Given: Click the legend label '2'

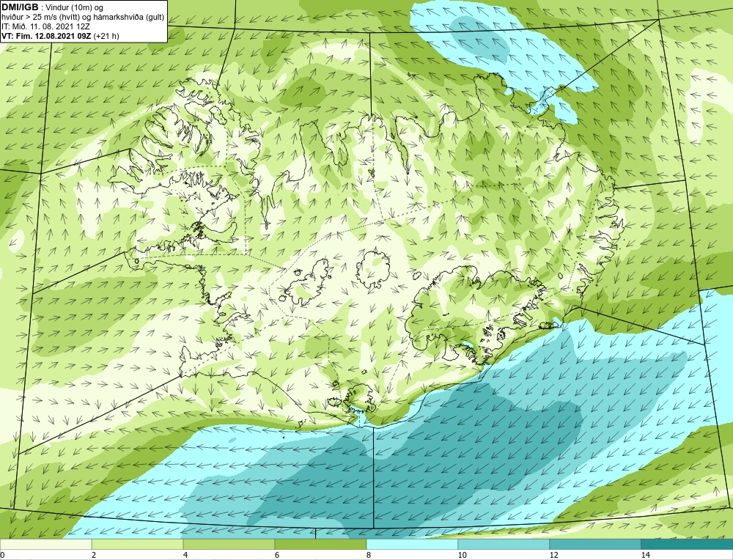Looking at the screenshot, I should click(x=94, y=555).
